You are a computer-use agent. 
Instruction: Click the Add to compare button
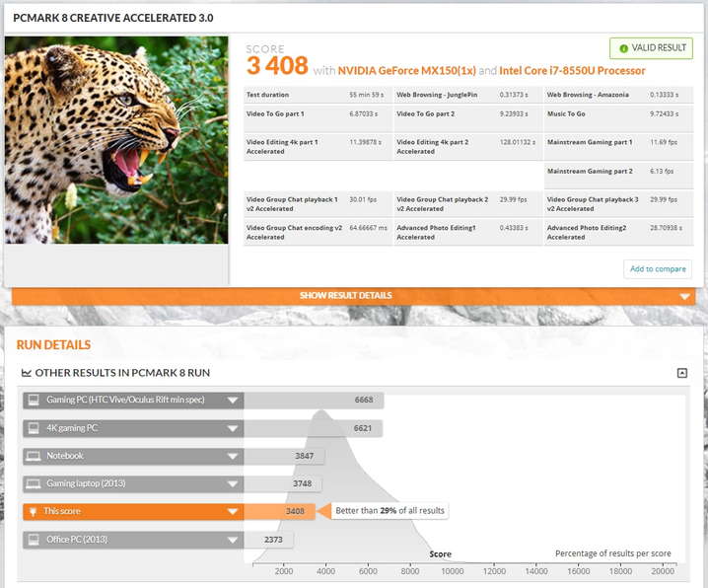[x=658, y=269]
